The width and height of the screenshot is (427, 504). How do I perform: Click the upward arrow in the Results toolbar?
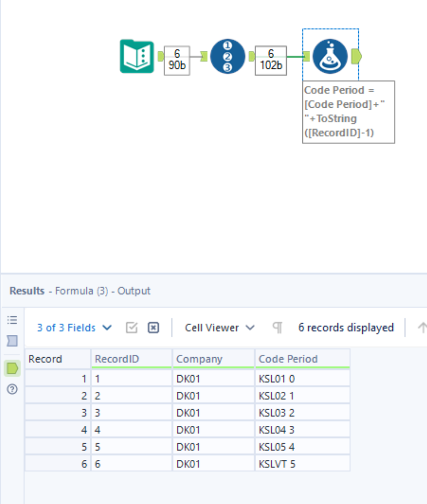(x=423, y=327)
